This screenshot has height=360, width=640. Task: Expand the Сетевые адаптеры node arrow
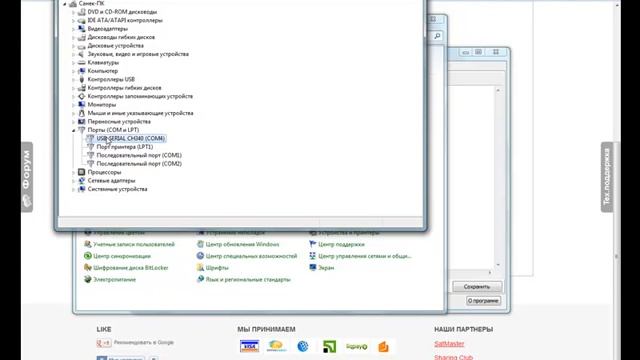click(74, 181)
